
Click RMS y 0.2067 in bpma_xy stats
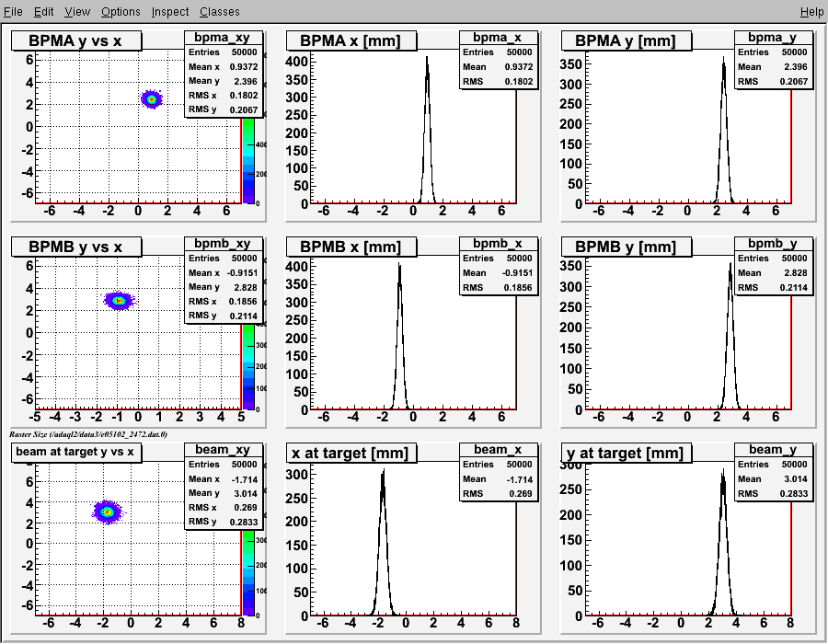click(x=223, y=109)
